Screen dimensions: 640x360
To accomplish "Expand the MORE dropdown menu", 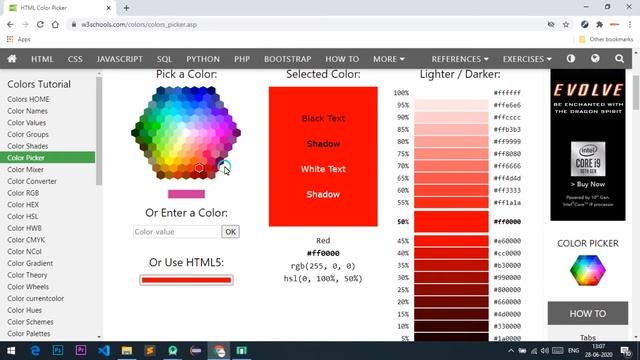I will [x=389, y=59].
